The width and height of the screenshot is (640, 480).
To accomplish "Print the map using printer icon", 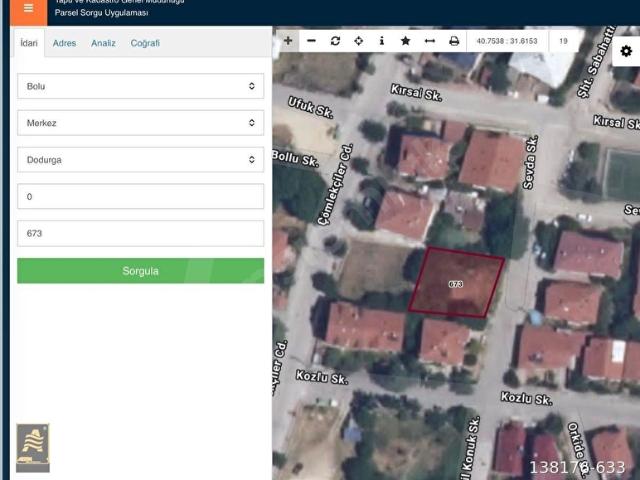I will (454, 40).
